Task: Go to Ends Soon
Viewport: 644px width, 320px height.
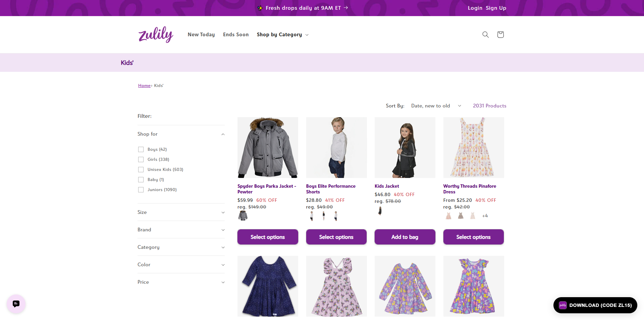Action: click(x=236, y=35)
